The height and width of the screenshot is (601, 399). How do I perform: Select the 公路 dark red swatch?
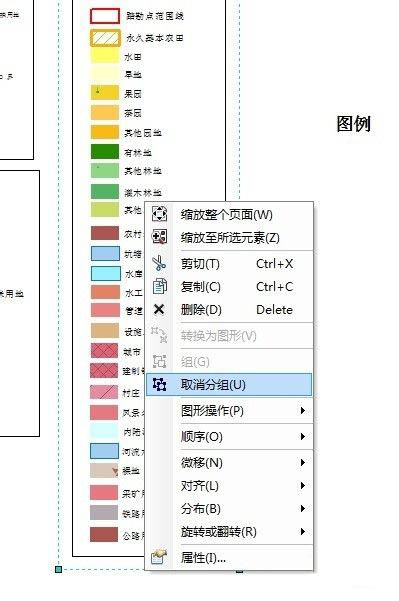104,535
